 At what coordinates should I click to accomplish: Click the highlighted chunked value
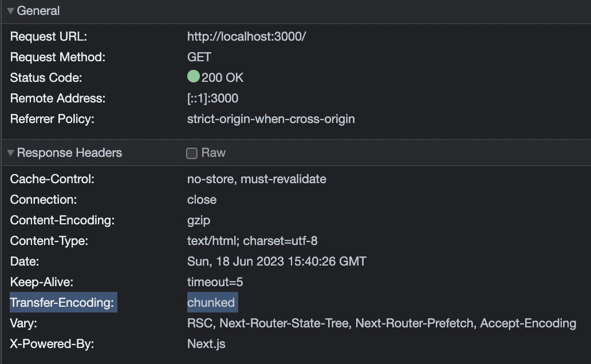click(x=211, y=302)
